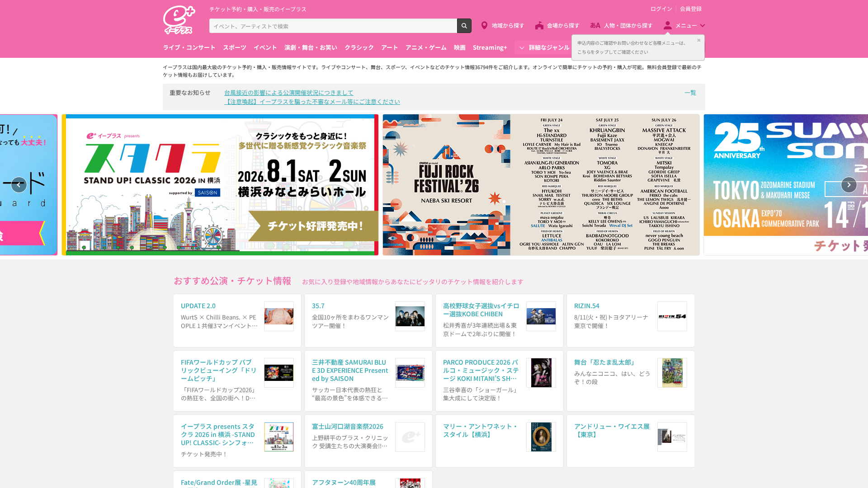Open the Summer Sonic 25th anniversary banner

786,185
